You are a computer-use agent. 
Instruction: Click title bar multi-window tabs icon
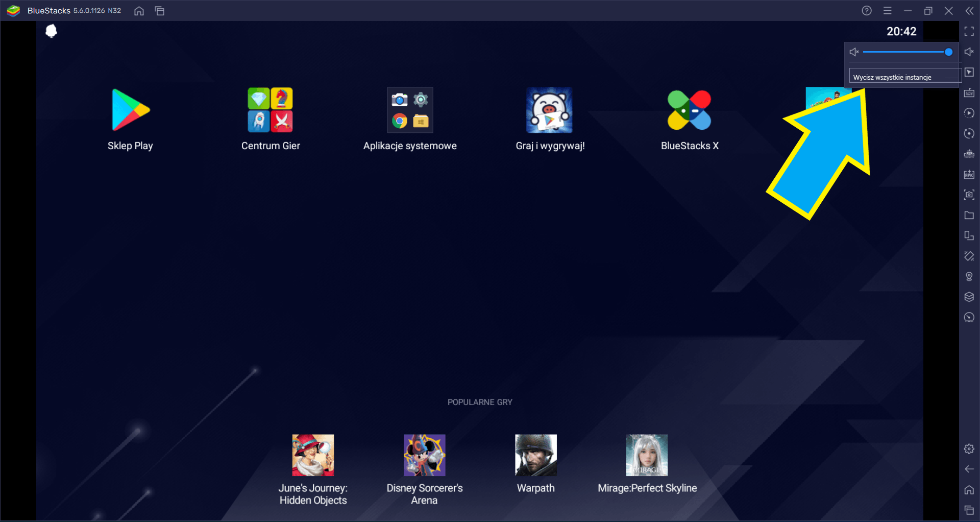pyautogui.click(x=160, y=11)
